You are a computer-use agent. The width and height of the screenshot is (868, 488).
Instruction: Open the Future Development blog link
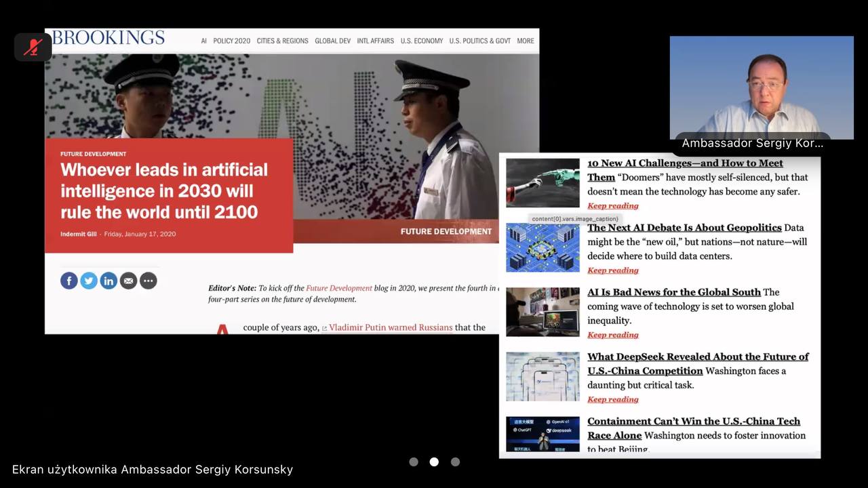(338, 288)
